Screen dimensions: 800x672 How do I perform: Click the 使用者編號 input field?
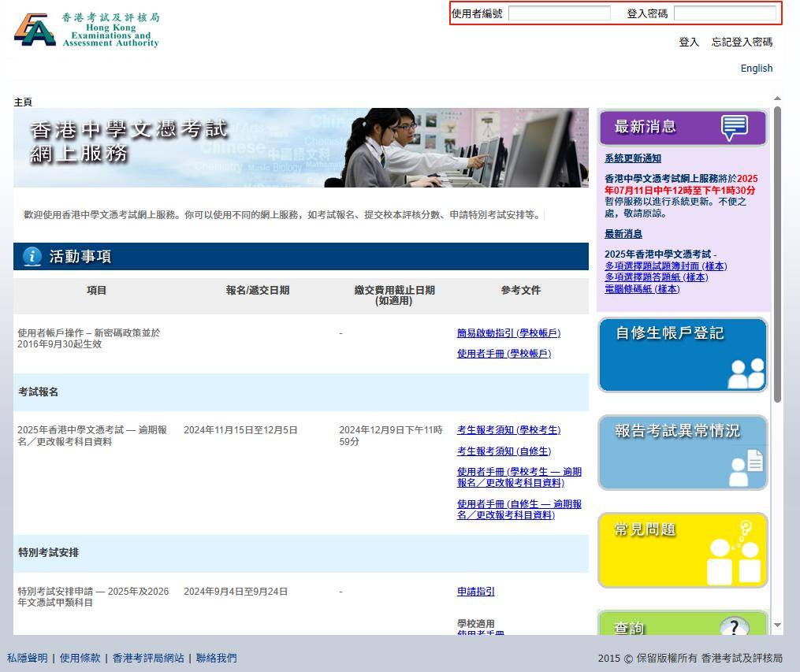[559, 13]
